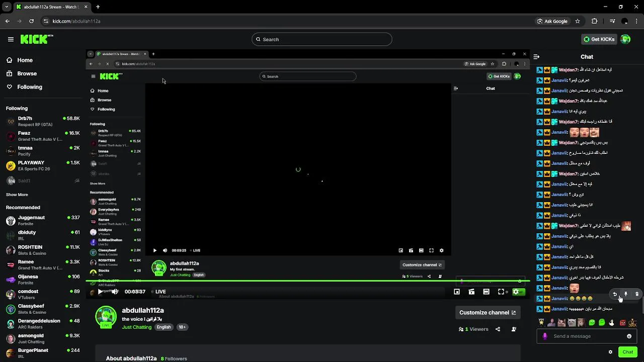The height and width of the screenshot is (362, 644).
Task: Click the volume icon in inner stream player
Action: pos(165,250)
